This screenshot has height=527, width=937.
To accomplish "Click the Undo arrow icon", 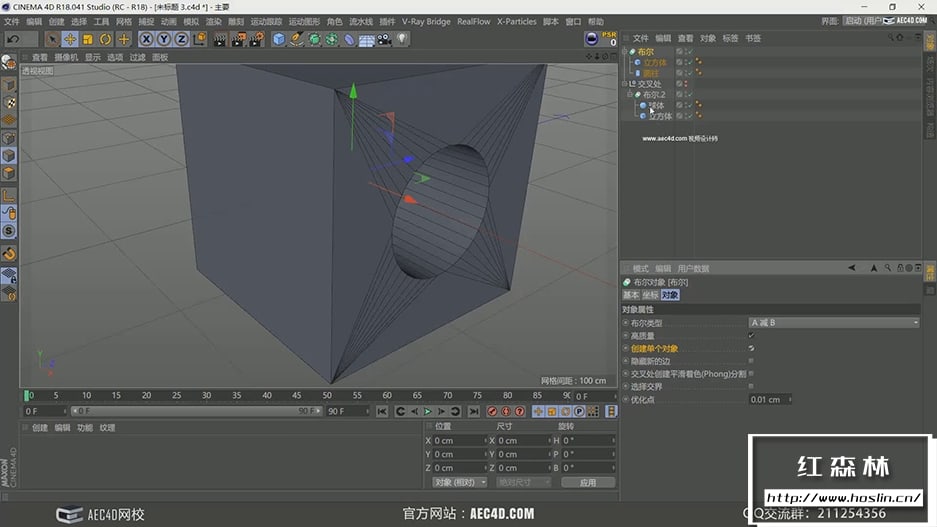I will click(x=13, y=39).
